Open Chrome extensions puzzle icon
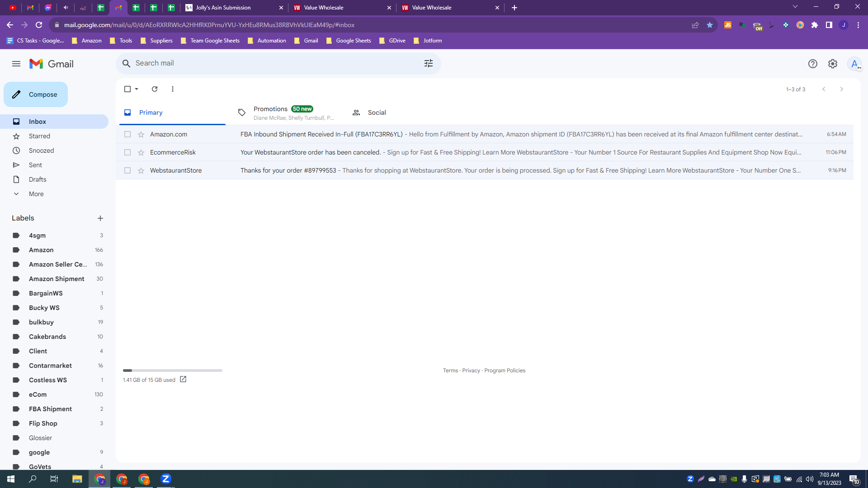 point(815,25)
